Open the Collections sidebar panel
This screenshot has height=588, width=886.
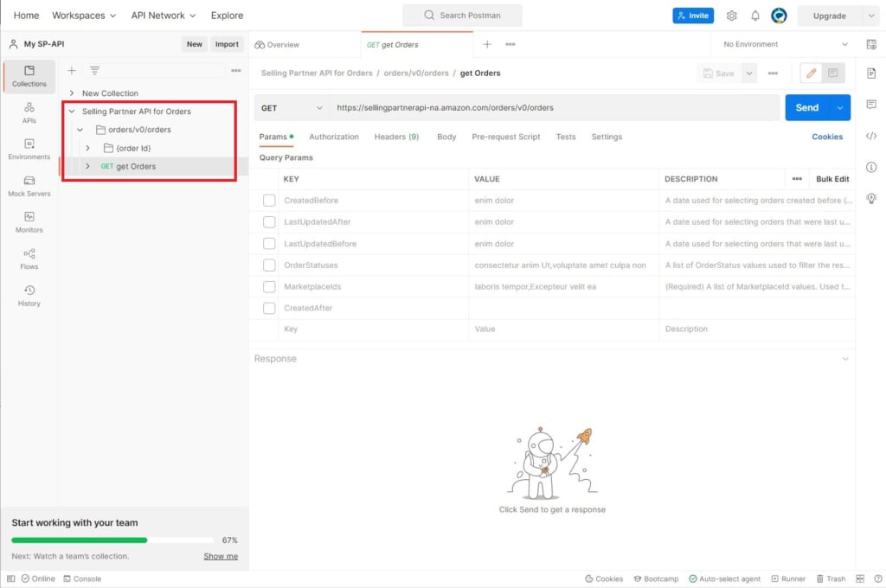coord(29,76)
